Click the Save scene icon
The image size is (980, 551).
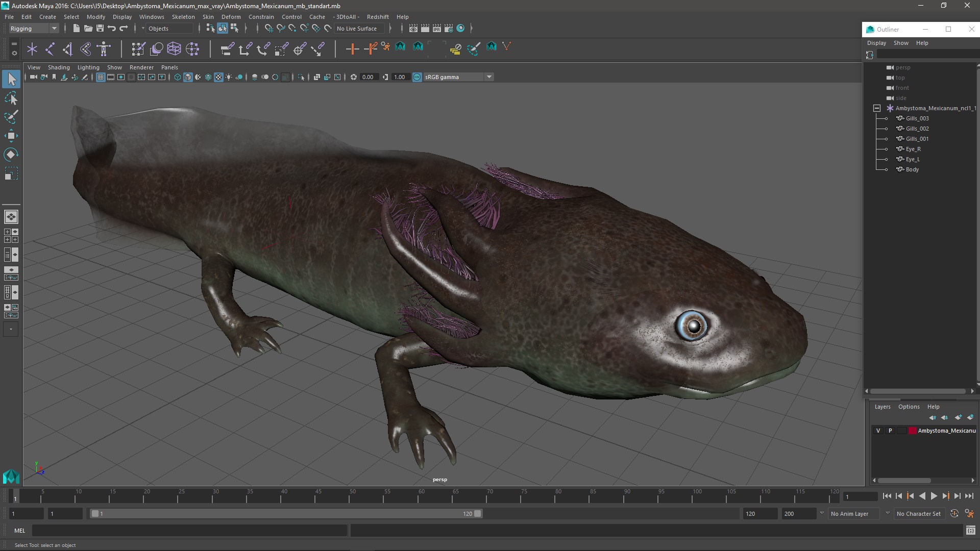pos(100,29)
